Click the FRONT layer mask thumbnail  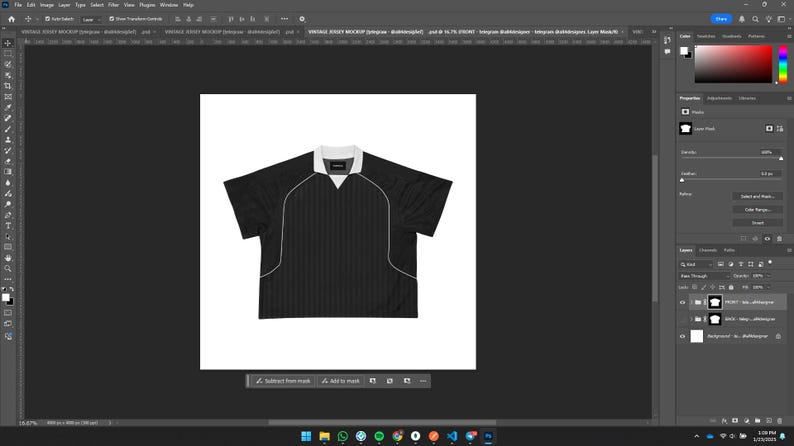pyautogui.click(x=714, y=302)
